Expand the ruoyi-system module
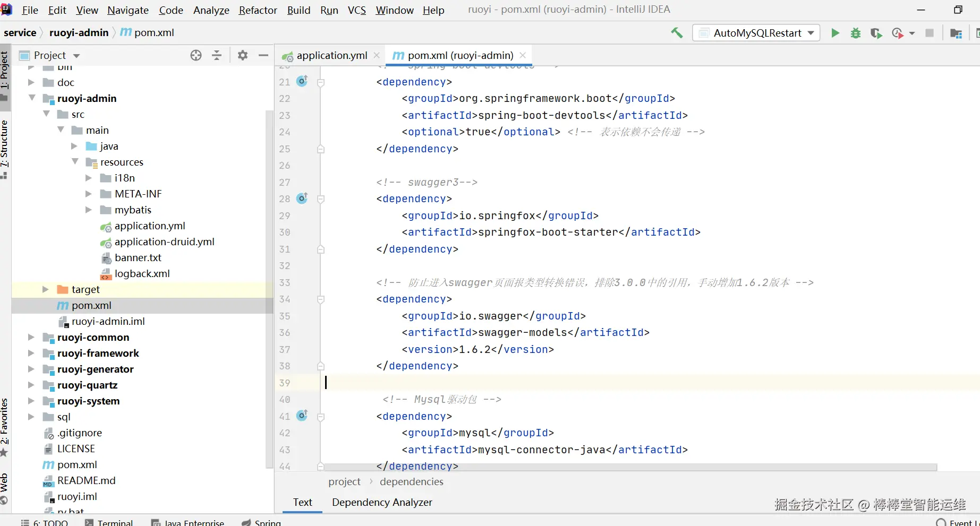 [x=31, y=401]
